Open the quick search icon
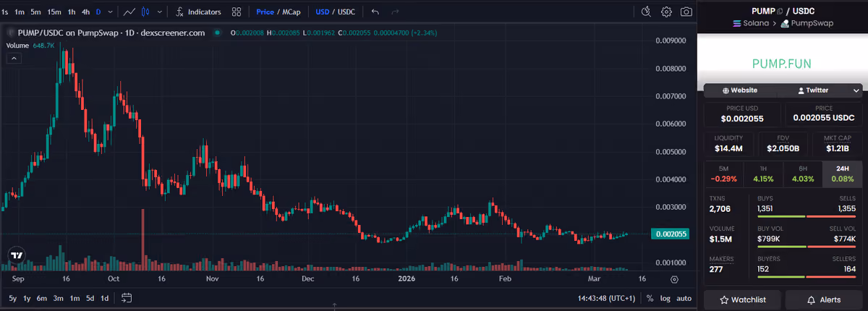Viewport: 868px width, 311px height. (647, 12)
